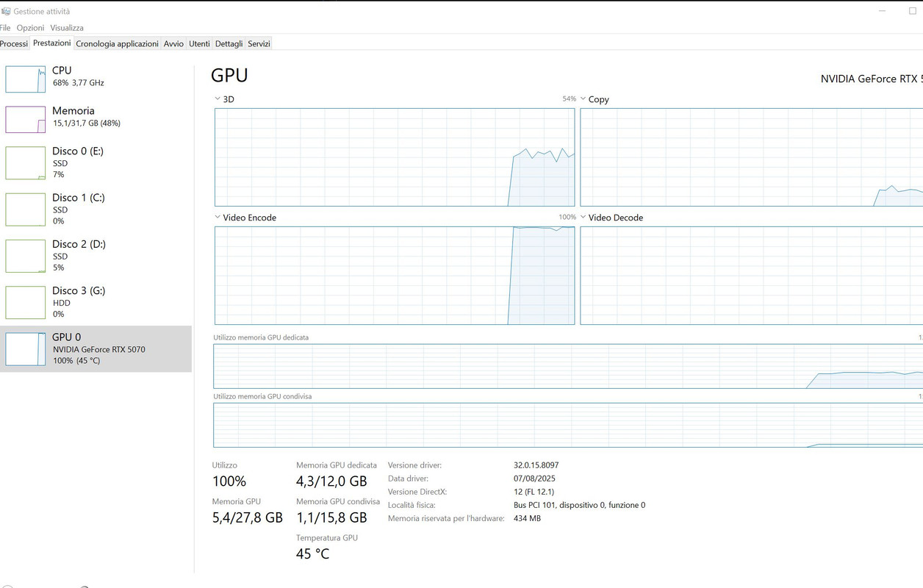Click the 100% (45 °C) sidebar text
This screenshot has width=923, height=588.
(x=76, y=361)
